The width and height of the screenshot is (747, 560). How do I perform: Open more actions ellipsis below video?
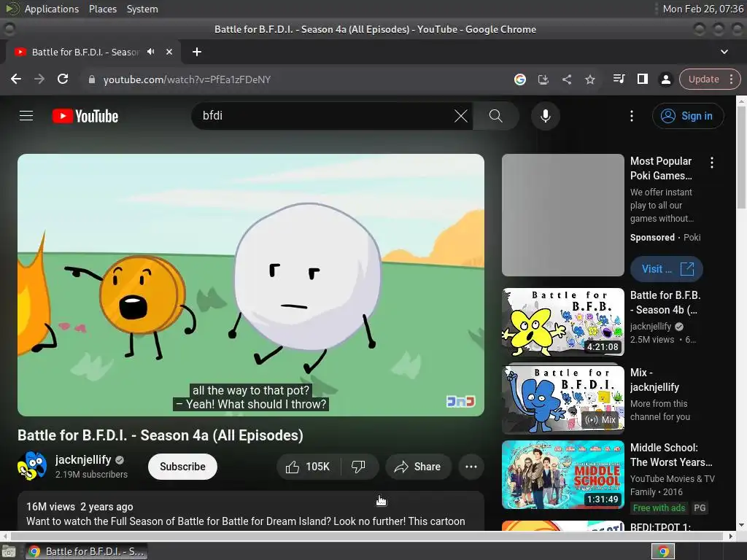471,467
